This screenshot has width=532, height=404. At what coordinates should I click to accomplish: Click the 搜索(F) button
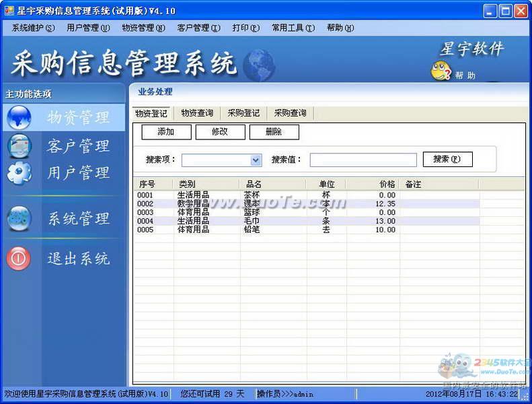tap(447, 160)
